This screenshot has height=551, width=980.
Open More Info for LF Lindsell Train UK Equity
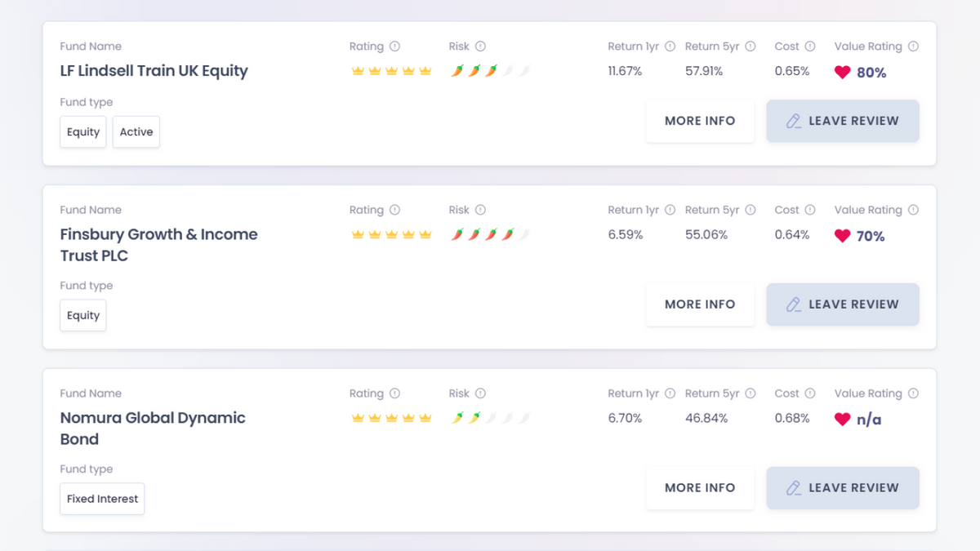coord(700,121)
